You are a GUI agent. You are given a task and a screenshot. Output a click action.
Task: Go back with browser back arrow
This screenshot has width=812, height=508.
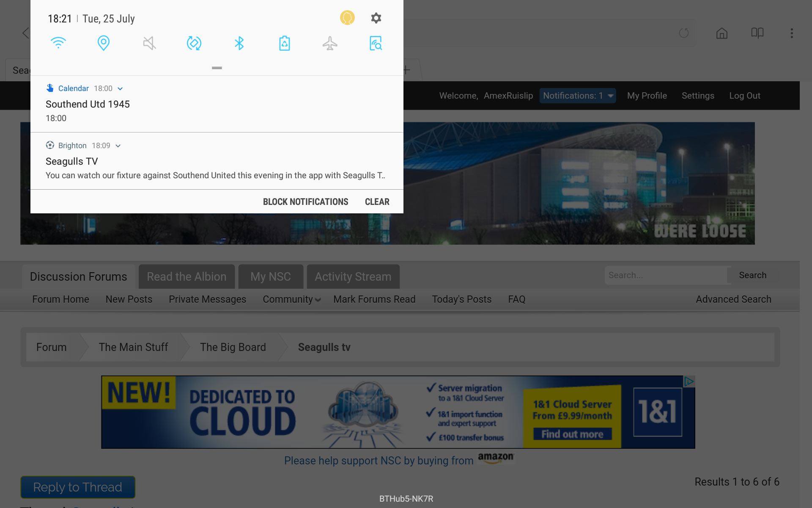(x=25, y=33)
